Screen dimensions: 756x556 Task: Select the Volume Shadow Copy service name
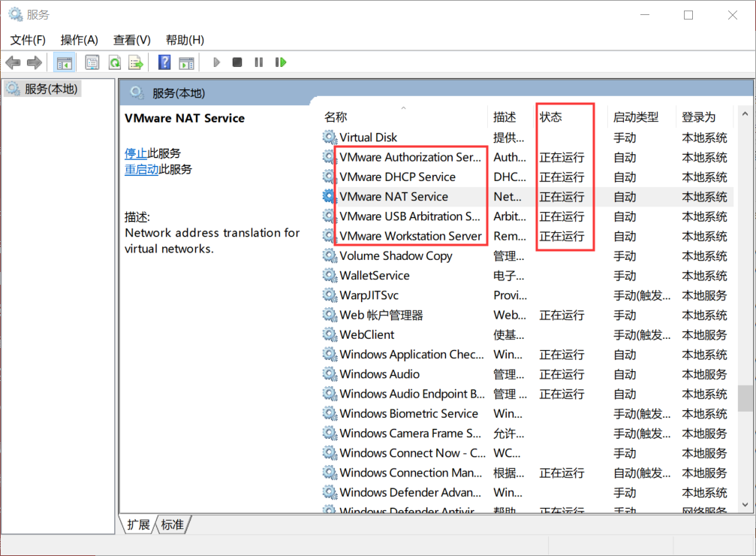point(396,255)
